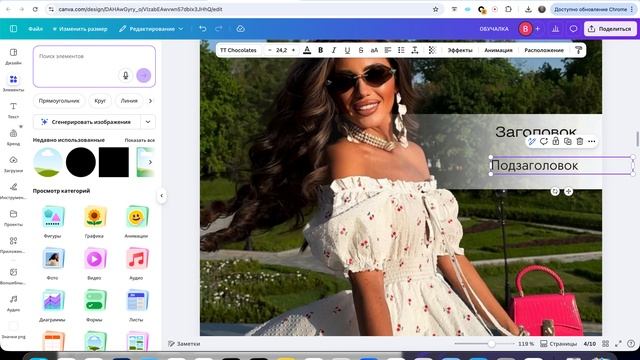640x360 pixels.
Task: Toggle the sidebar panel icon in header
Action: [x=13, y=29]
